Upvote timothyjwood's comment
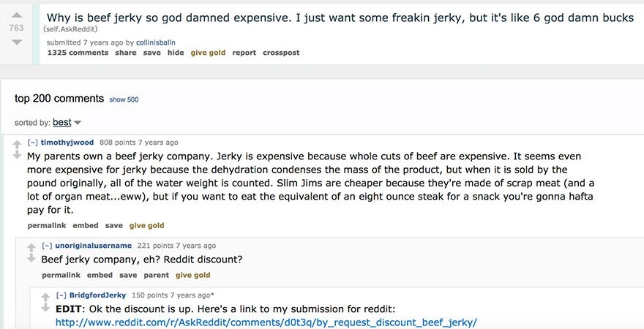 point(18,143)
